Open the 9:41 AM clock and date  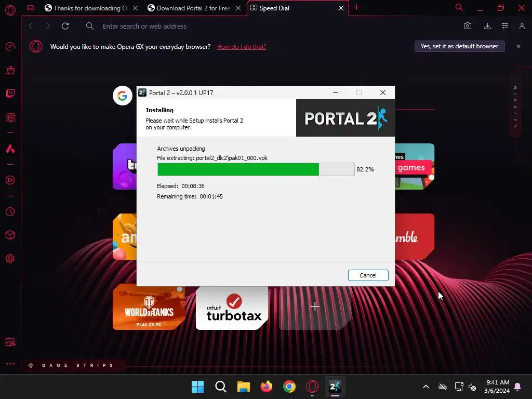click(497, 387)
